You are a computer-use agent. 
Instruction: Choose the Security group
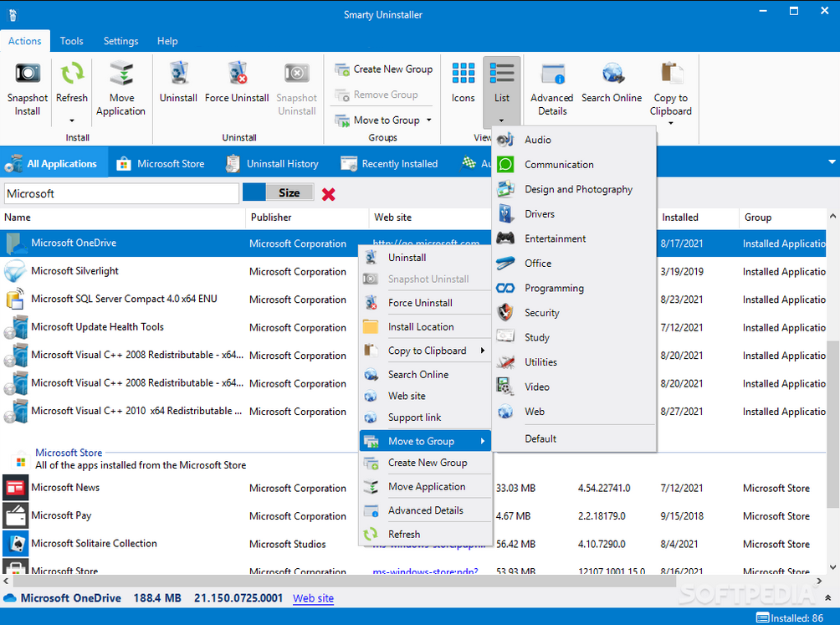(x=574, y=312)
